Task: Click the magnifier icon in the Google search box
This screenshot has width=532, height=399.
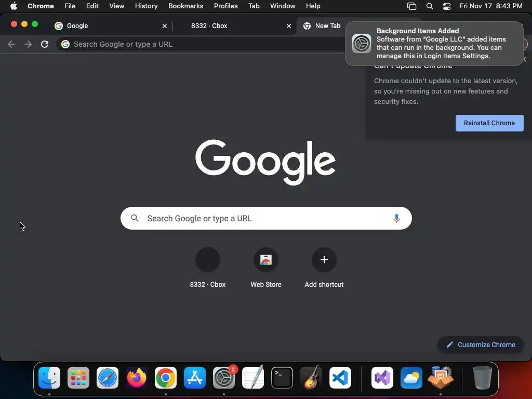Action: [135, 218]
